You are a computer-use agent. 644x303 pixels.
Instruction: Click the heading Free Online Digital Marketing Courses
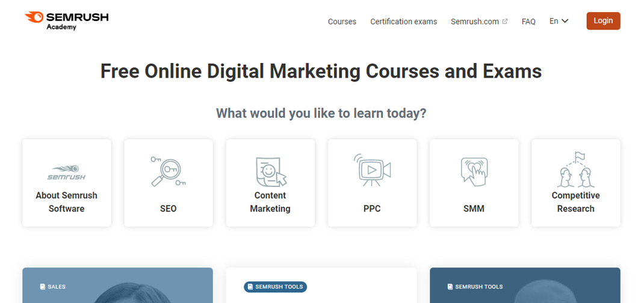point(321,71)
